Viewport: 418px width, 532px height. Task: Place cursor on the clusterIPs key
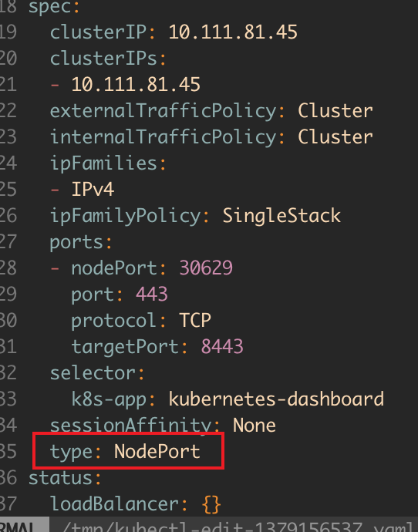coord(104,59)
